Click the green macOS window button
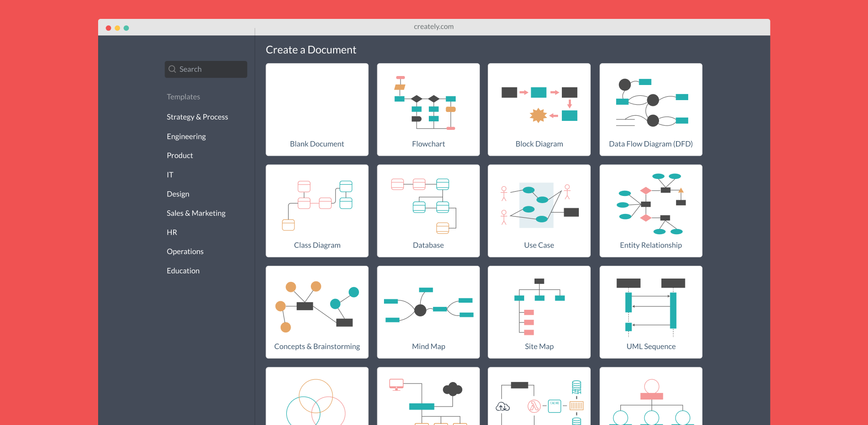This screenshot has height=425, width=868. click(126, 28)
